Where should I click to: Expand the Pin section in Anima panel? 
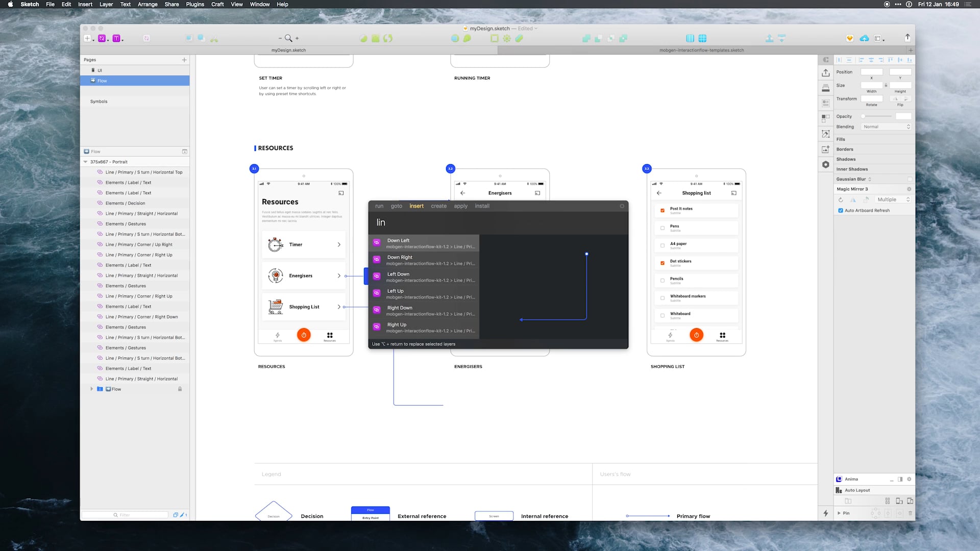(x=839, y=513)
